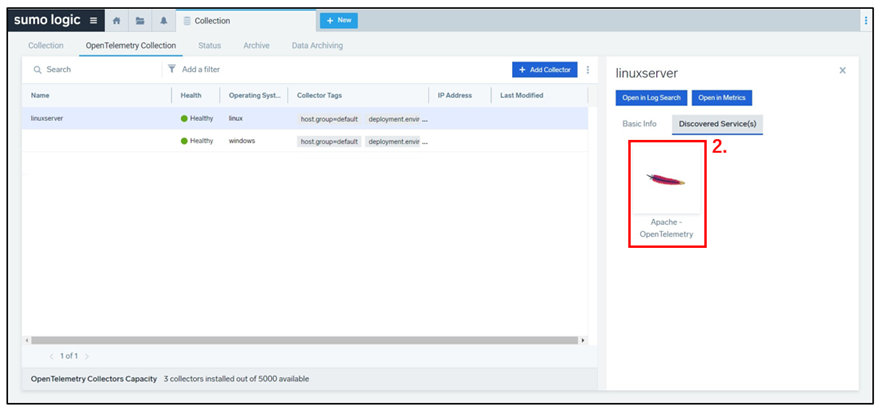
Task: Sort by the Health column header
Action: 191,96
